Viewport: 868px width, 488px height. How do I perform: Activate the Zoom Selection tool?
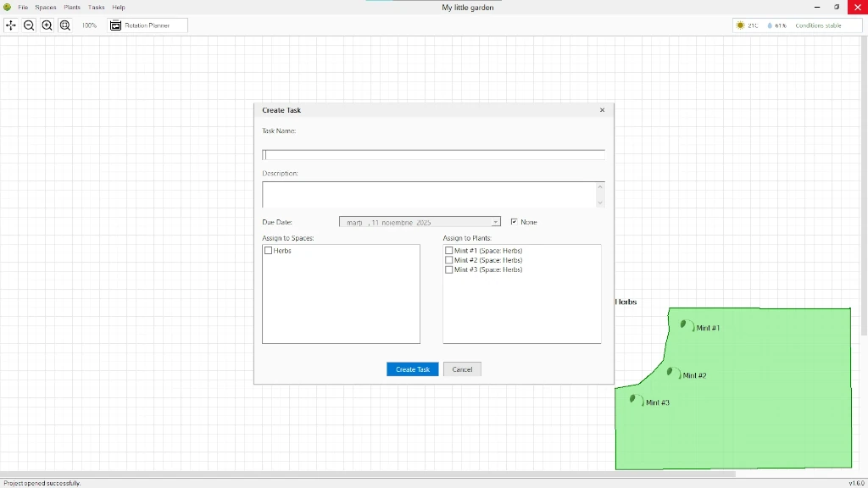tap(65, 25)
